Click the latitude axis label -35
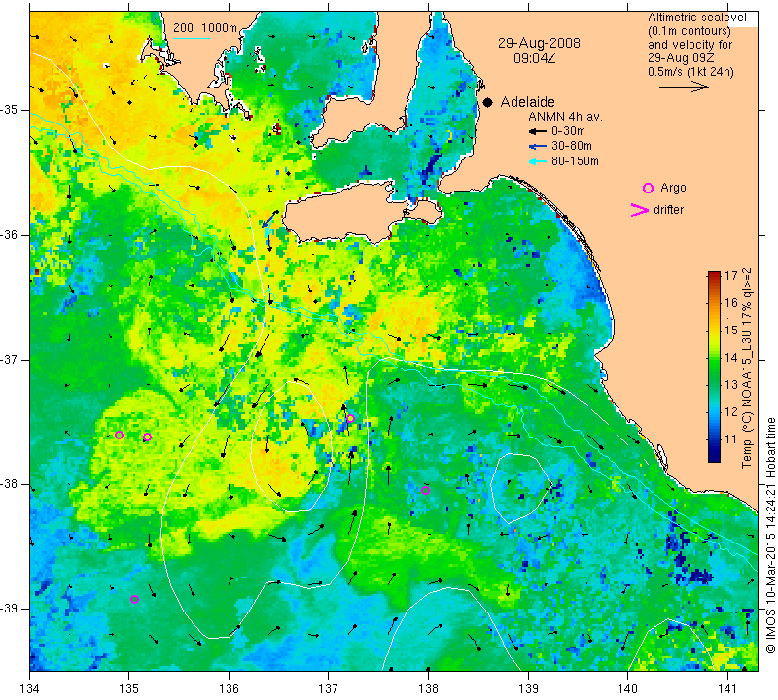The width and height of the screenshot is (778, 700). pos(9,110)
